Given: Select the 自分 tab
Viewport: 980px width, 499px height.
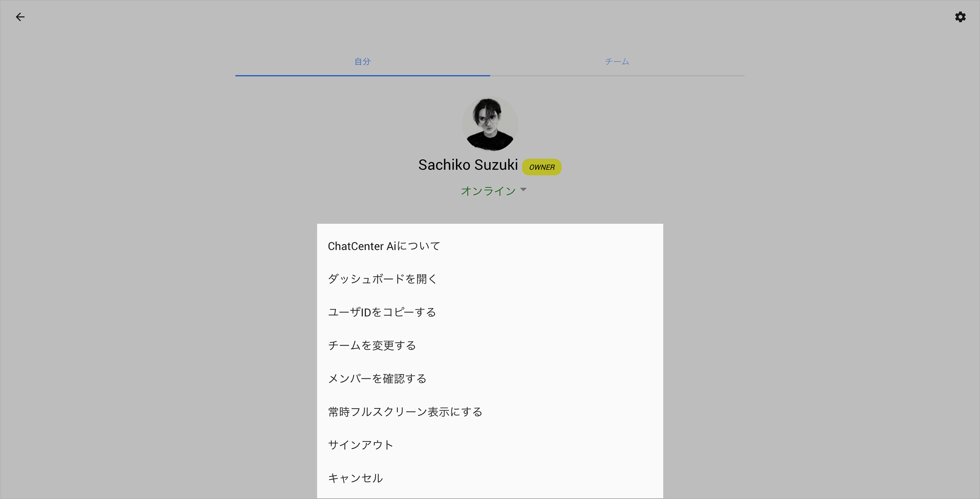Looking at the screenshot, I should point(362,61).
